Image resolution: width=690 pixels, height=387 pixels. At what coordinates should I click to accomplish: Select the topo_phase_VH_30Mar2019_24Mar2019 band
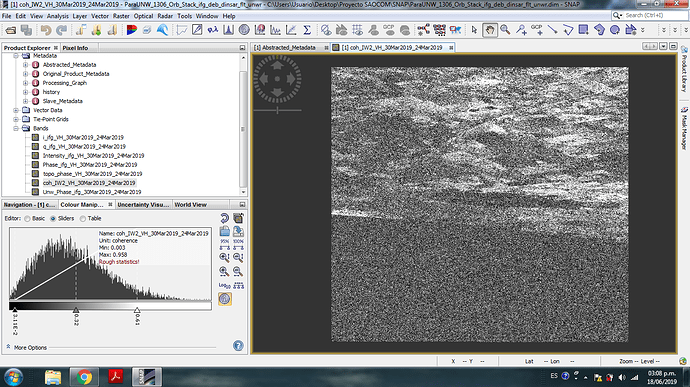click(92, 174)
